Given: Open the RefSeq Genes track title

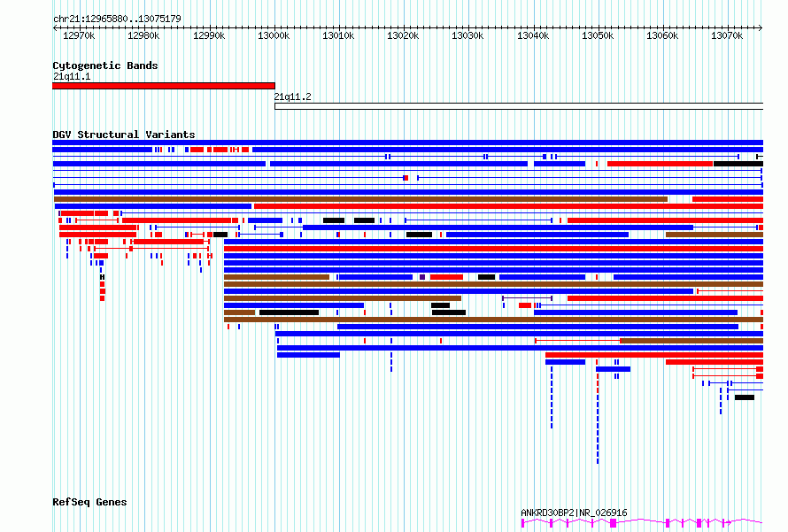Looking at the screenshot, I should click(89, 502).
